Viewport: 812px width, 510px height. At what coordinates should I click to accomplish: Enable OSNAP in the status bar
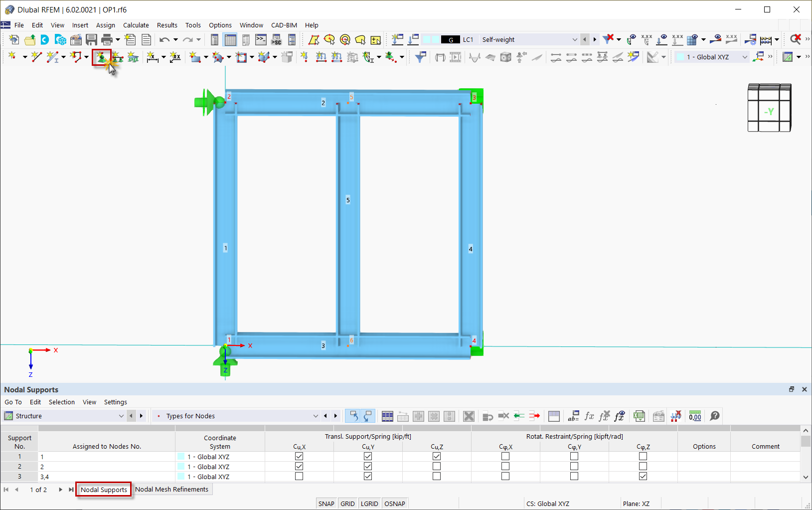395,504
